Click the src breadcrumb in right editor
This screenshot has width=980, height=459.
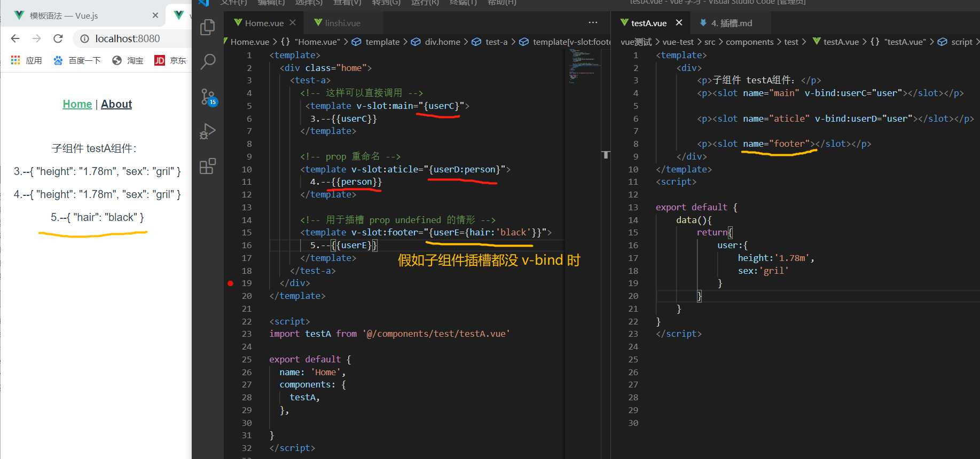(710, 42)
